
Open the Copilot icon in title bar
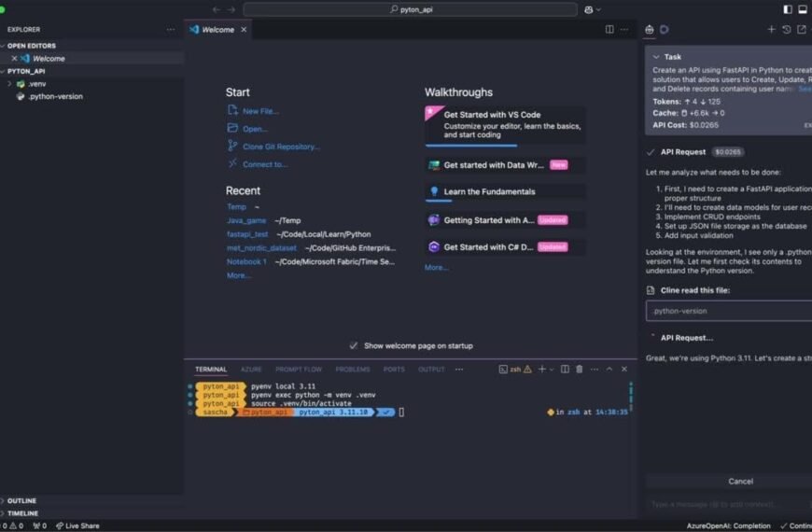[x=588, y=9]
